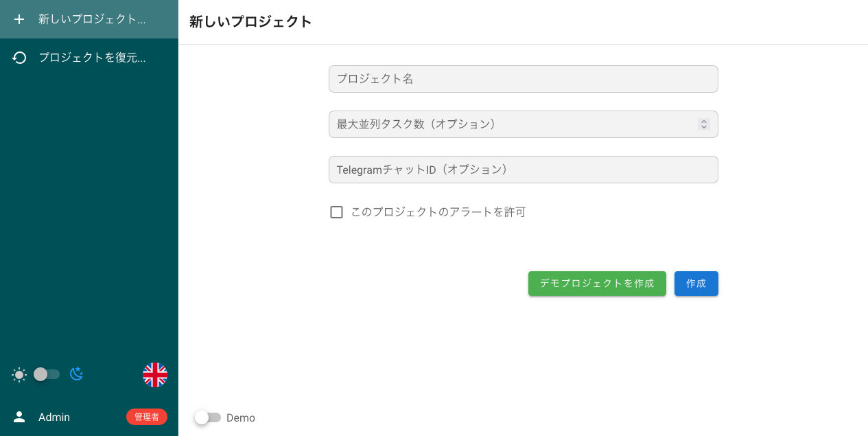Focus the TelegramチャットID input field

(523, 170)
